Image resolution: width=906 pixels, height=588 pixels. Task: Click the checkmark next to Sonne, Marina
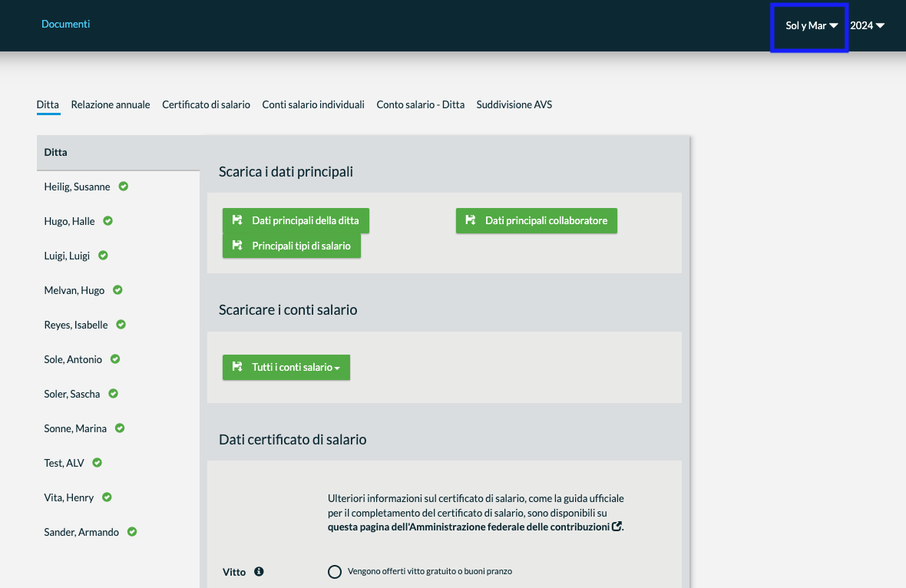pos(121,428)
